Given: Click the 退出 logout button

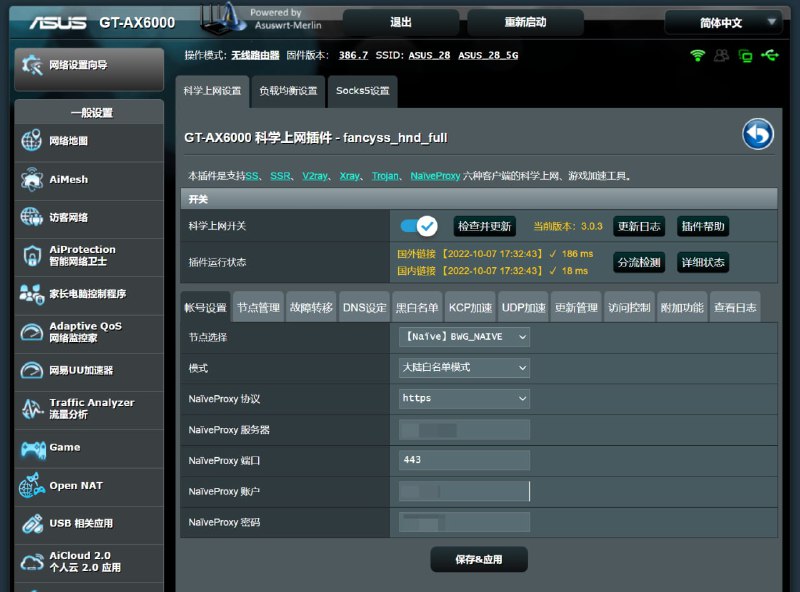Looking at the screenshot, I should click(401, 22).
